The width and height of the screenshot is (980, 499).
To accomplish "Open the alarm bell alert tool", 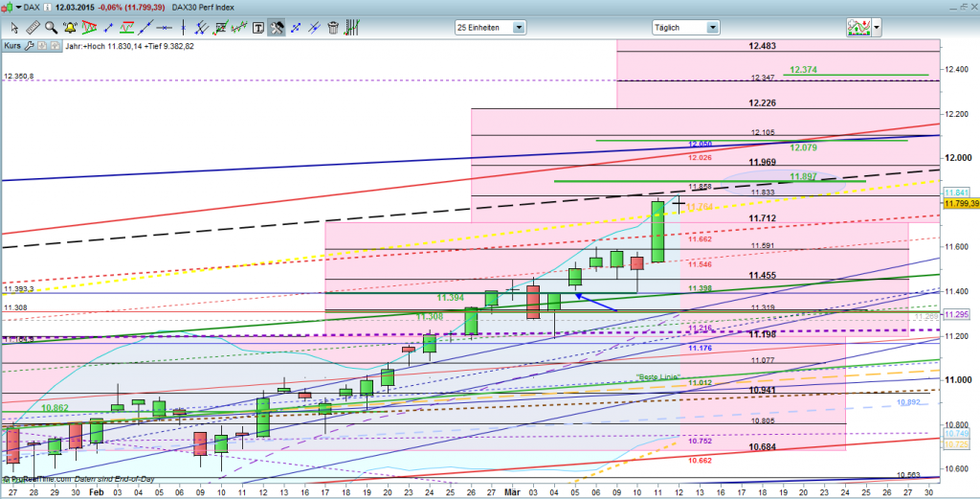I will (70, 28).
